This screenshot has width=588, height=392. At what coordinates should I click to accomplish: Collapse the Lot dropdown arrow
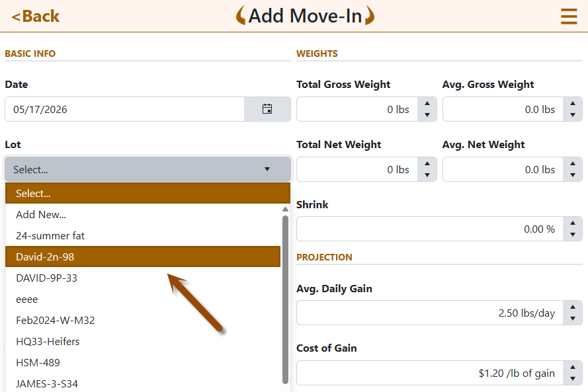pyautogui.click(x=267, y=169)
